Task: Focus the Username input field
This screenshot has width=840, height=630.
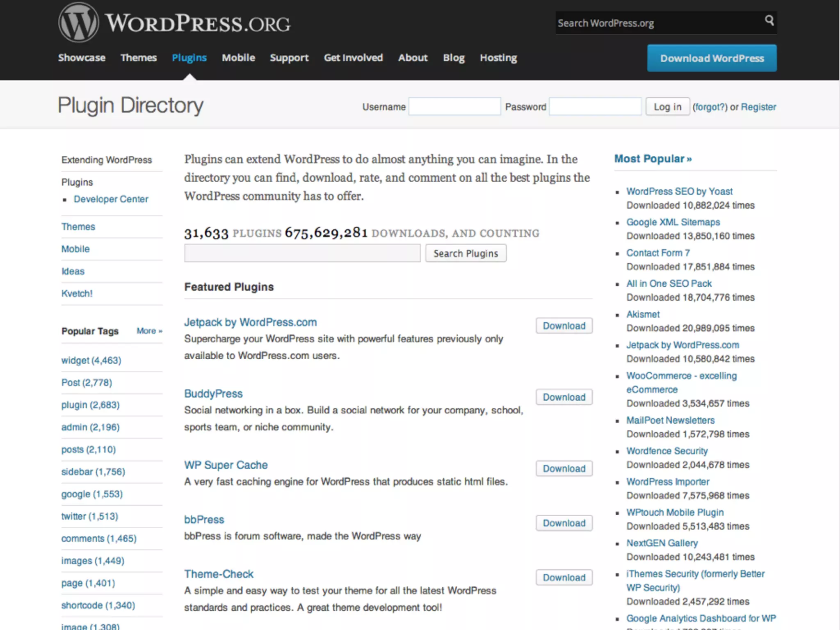Action: click(454, 107)
